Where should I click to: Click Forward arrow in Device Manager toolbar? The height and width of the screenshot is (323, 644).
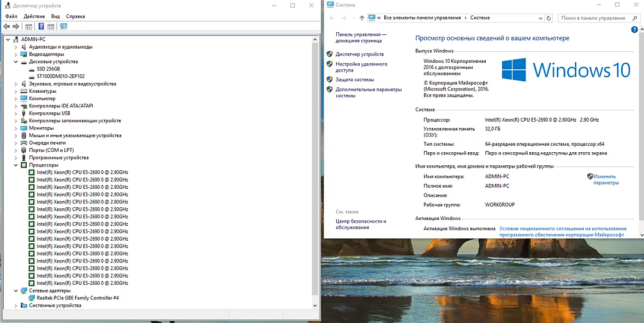(x=16, y=26)
